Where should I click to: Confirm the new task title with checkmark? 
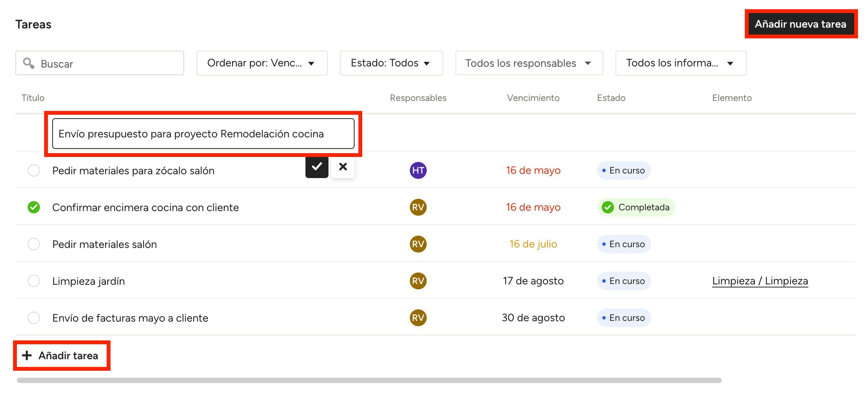point(317,167)
